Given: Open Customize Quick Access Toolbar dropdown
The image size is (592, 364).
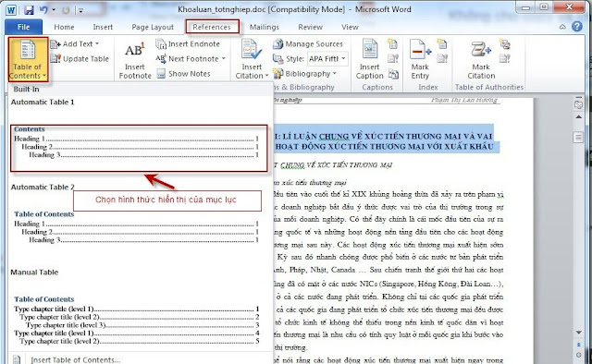Looking at the screenshot, I should (x=80, y=10).
